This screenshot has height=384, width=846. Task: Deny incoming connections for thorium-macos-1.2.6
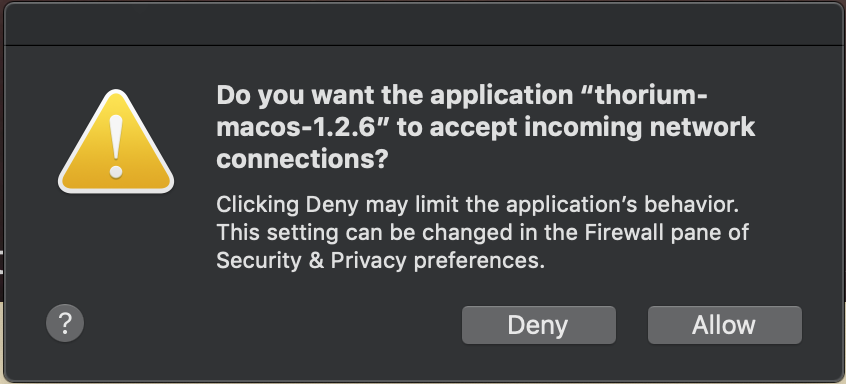[538, 325]
